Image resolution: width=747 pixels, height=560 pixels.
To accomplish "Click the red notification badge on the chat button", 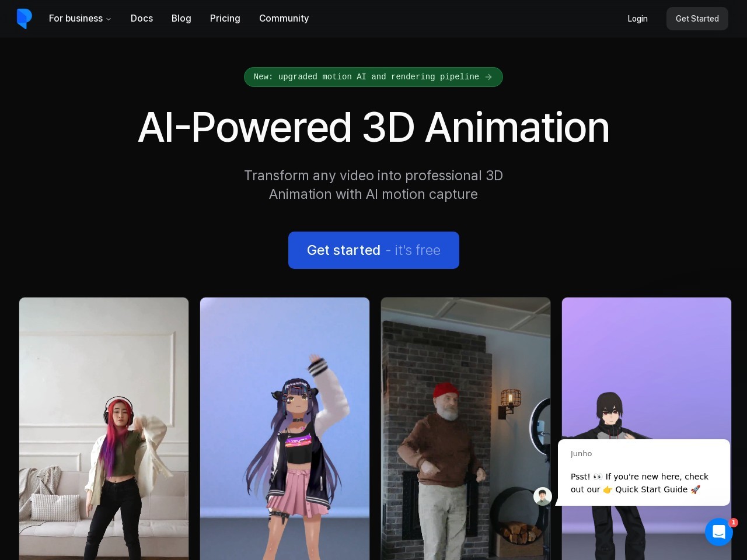I will [734, 523].
